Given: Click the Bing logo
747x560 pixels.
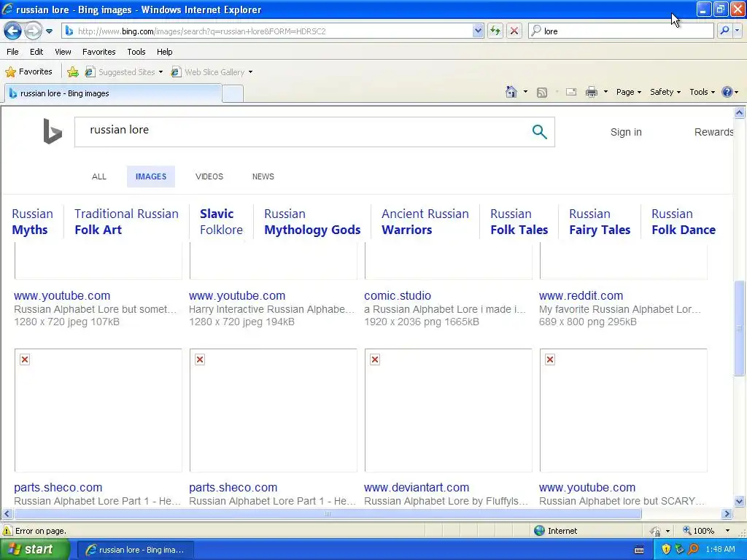Looking at the screenshot, I should (x=53, y=131).
